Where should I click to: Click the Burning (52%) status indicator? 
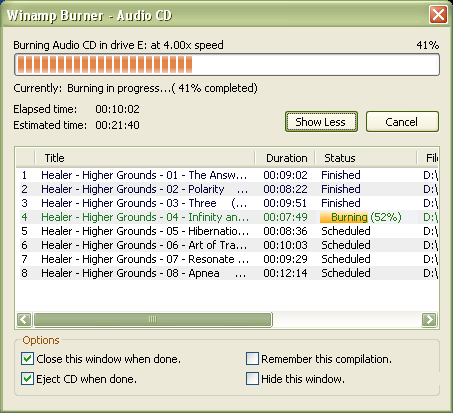click(x=361, y=217)
